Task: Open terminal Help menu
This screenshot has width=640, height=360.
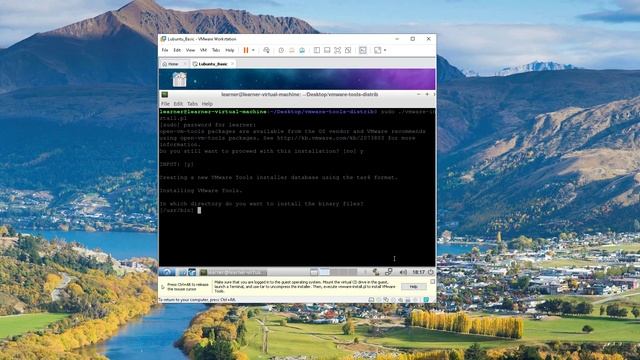Action: tap(207, 104)
